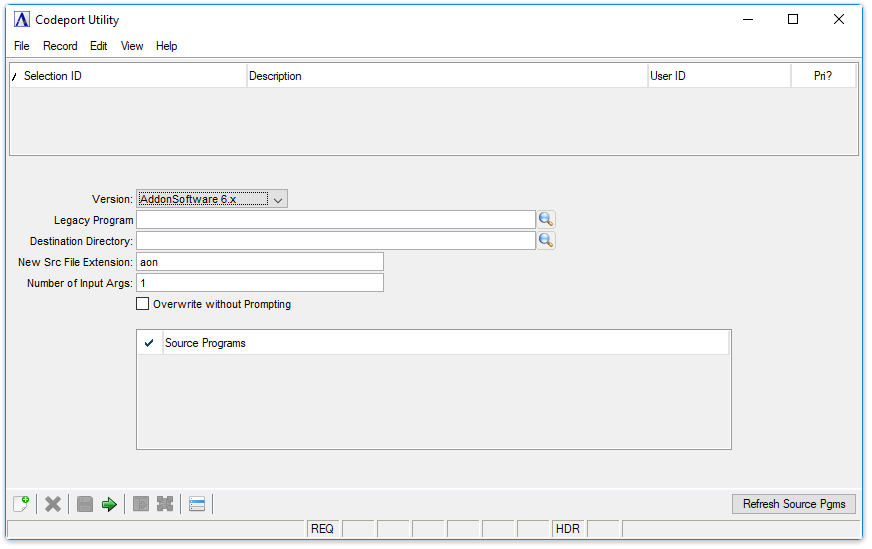872x549 pixels.
Task: Maximize the Codeport Utility window
Action: [x=793, y=19]
